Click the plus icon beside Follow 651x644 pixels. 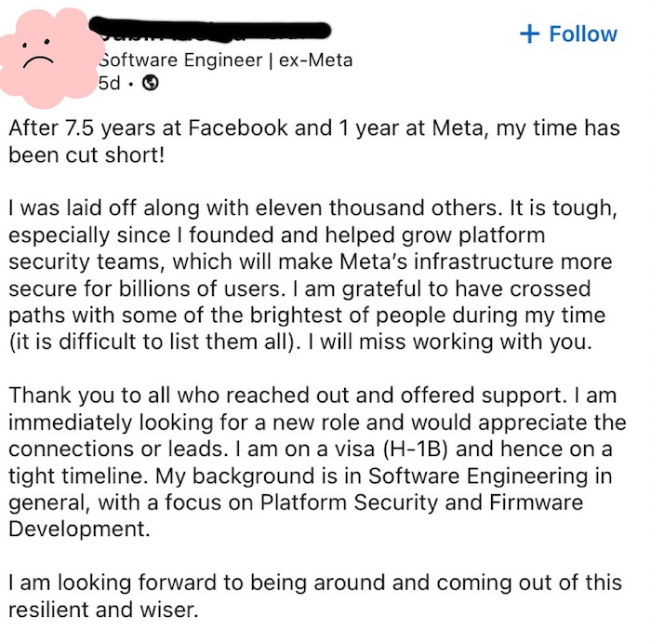click(x=529, y=34)
